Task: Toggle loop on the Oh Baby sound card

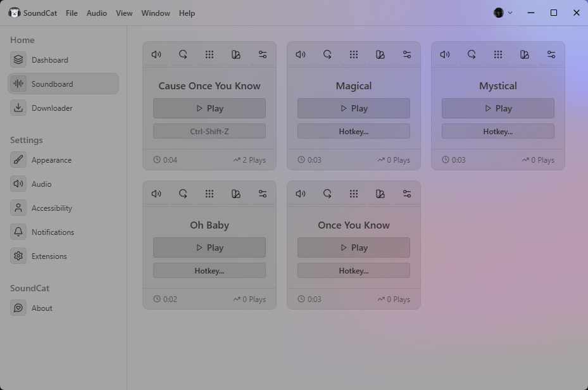Action: point(183,194)
